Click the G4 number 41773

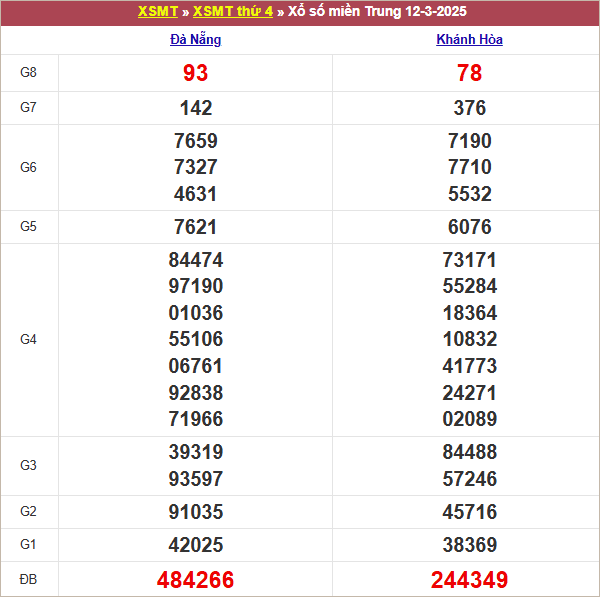point(470,366)
